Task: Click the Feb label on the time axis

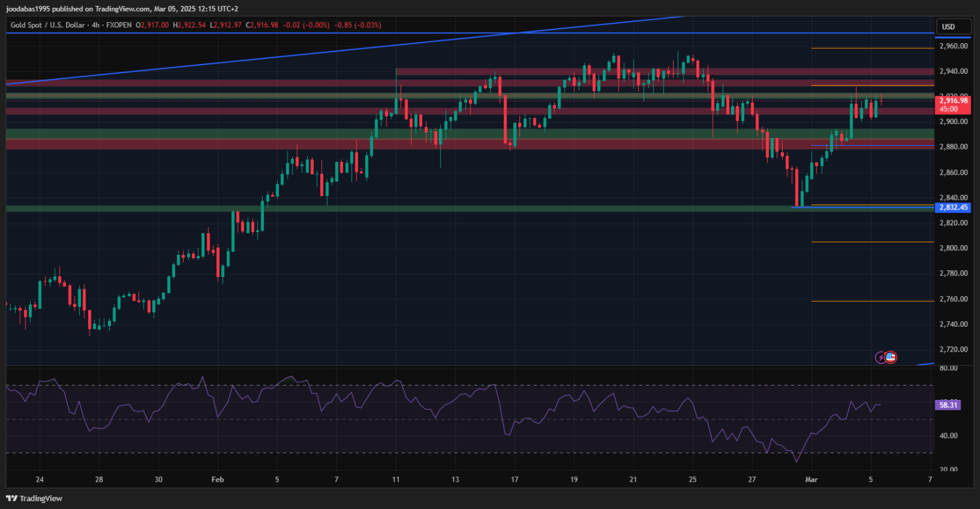Action: (216, 480)
